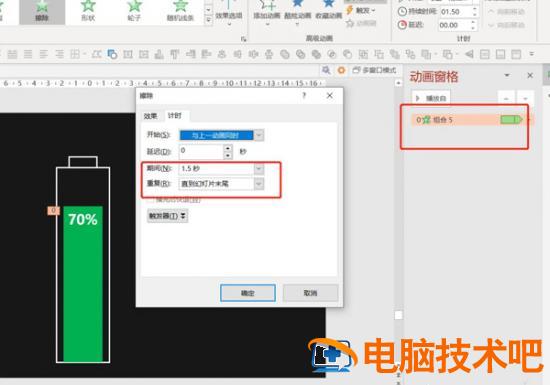The height and width of the screenshot is (385, 550).
Task: Expand the animation gallery more arrow
Action: coord(208,20)
